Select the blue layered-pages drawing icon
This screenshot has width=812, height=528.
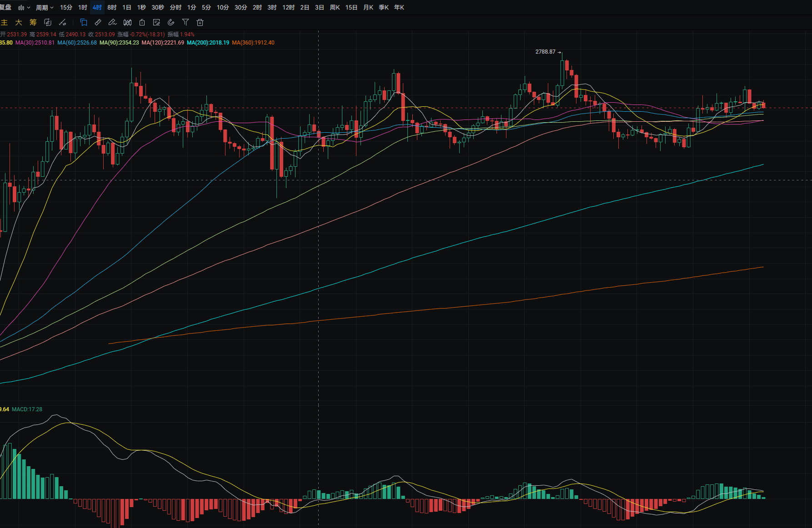(x=84, y=22)
